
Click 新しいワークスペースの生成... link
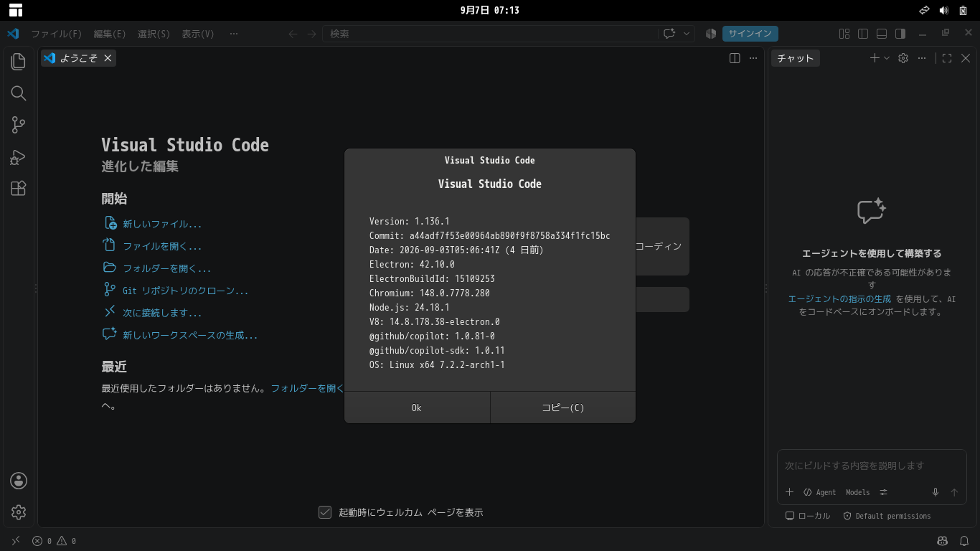coord(190,335)
